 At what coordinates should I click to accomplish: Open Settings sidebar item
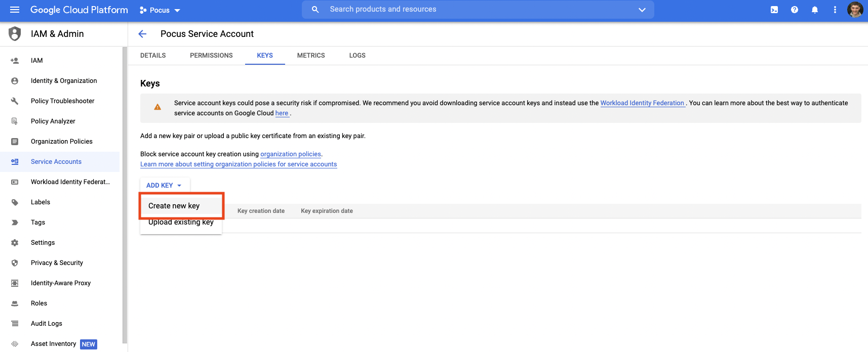(60, 243)
